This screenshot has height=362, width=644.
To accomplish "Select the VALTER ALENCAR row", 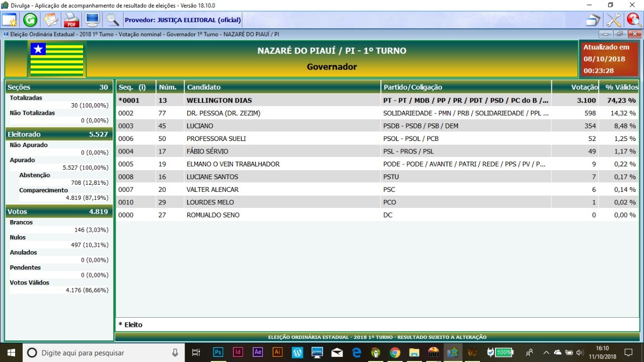I will pyautogui.click(x=377, y=189).
